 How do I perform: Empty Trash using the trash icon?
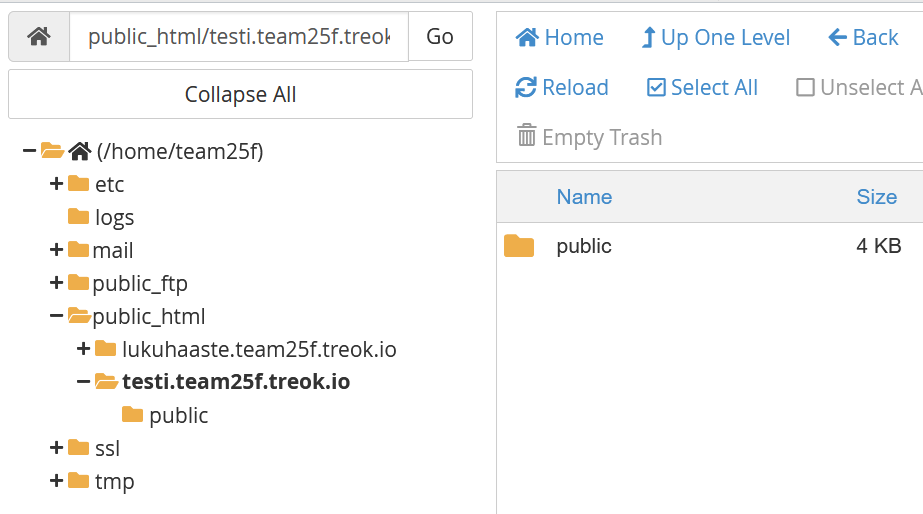527,137
